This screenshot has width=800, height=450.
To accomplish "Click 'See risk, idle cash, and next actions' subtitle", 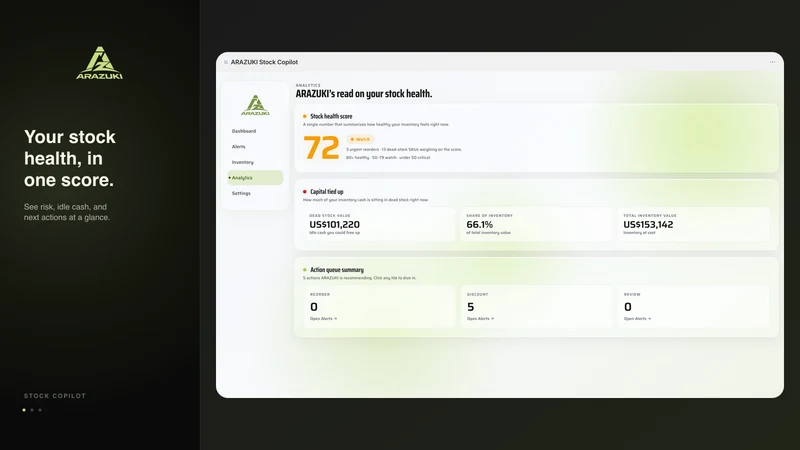I will [x=67, y=212].
